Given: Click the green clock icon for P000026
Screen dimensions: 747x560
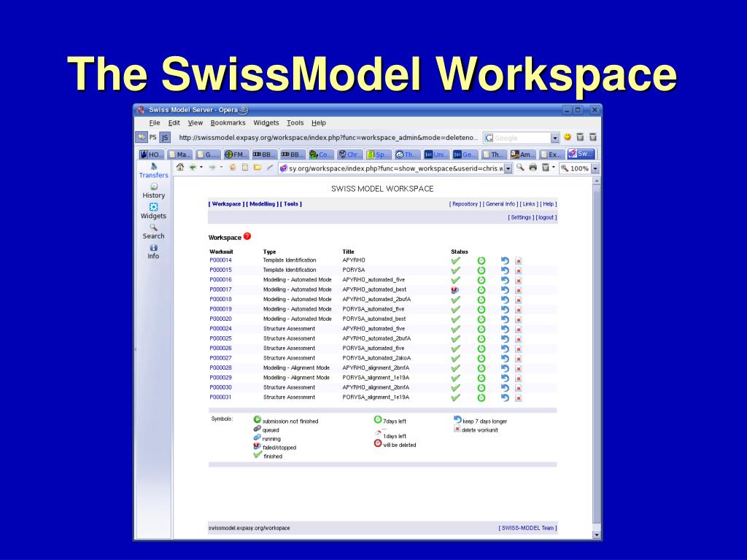Looking at the screenshot, I should [481, 349].
